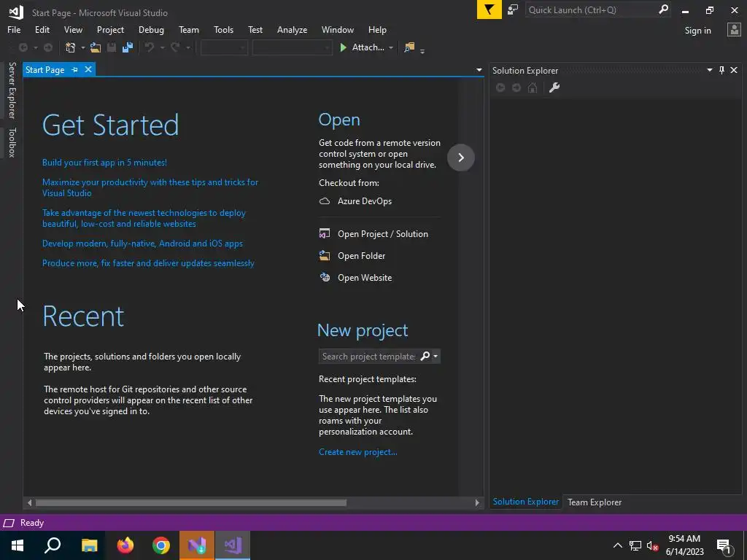The image size is (747, 560).
Task: Open the Take advantage of newest technologies link
Action: [144, 218]
